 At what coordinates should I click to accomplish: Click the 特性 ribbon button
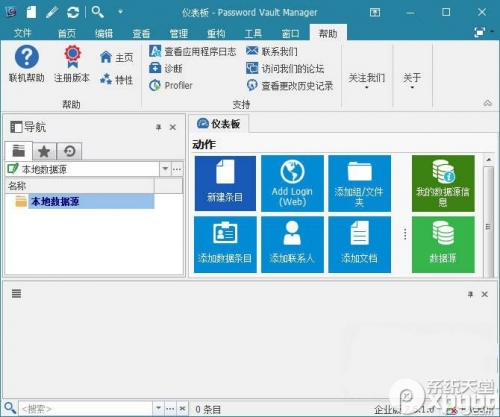tap(116, 80)
